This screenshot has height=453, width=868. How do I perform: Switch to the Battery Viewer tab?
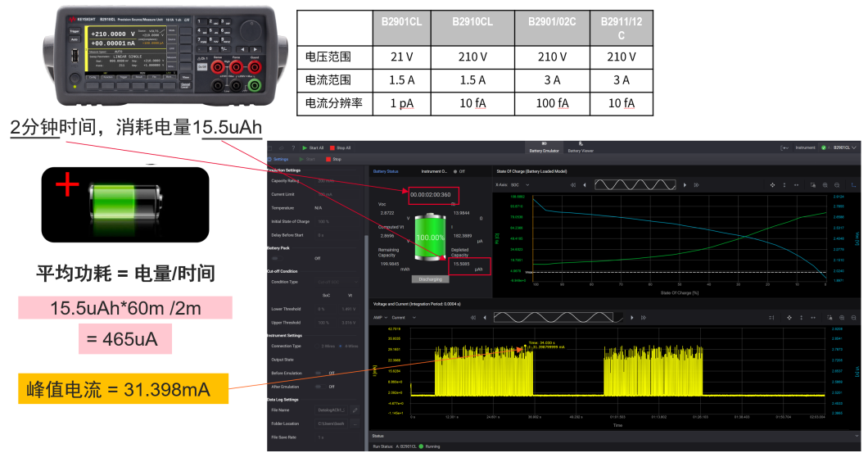[x=580, y=148]
